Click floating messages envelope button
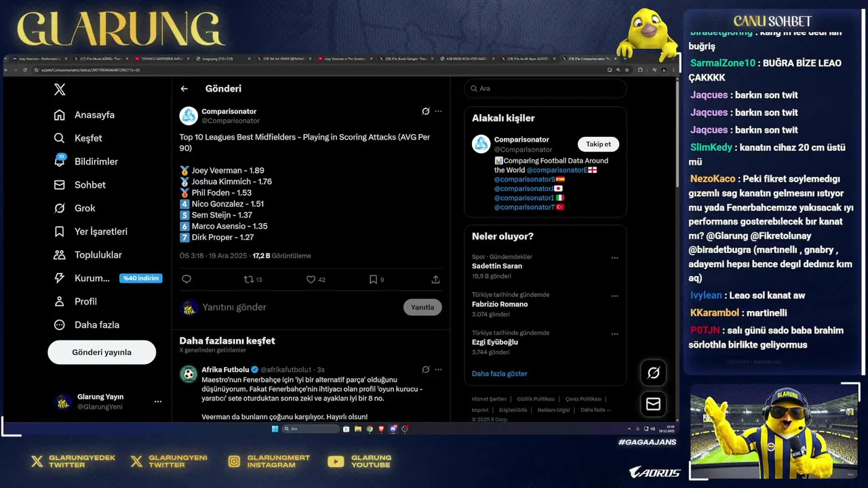 tap(653, 404)
